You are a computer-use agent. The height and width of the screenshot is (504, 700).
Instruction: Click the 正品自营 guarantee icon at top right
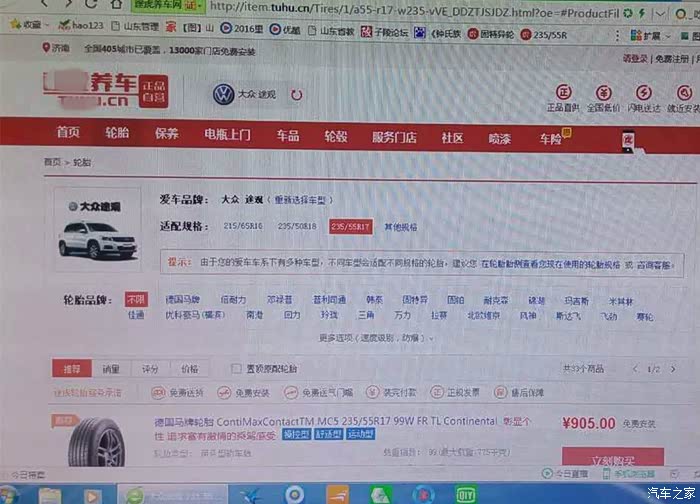pos(563,89)
